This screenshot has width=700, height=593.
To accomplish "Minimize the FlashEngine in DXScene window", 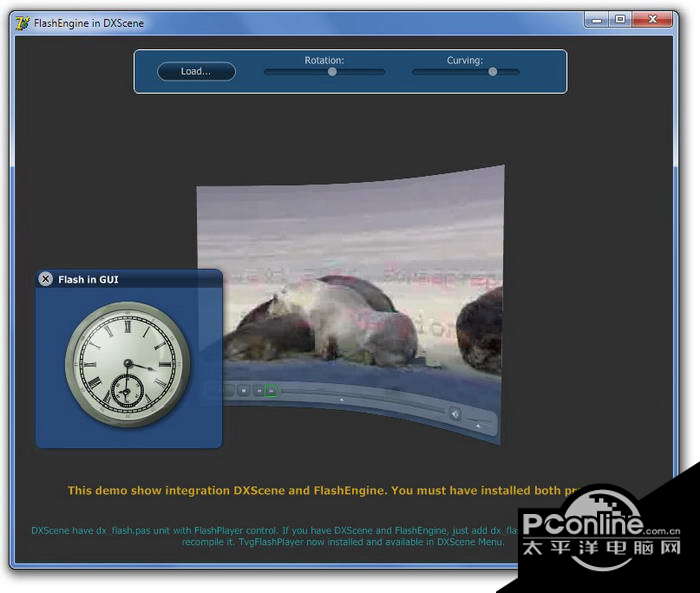I will pyautogui.click(x=597, y=20).
